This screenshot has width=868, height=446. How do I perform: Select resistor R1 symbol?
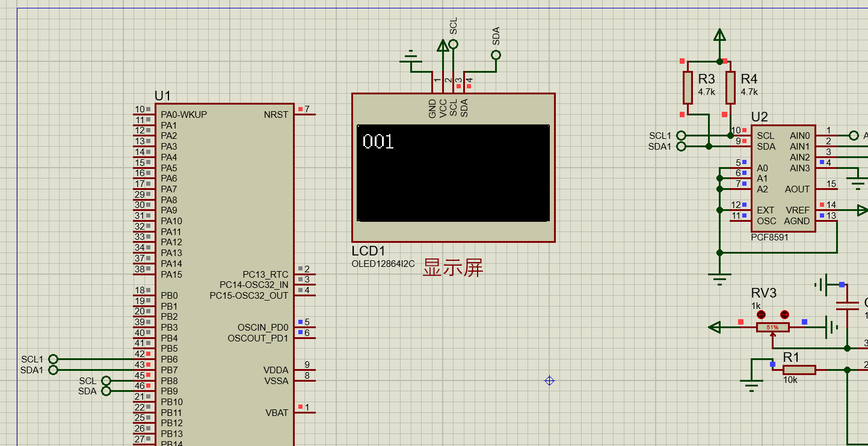[799, 370]
